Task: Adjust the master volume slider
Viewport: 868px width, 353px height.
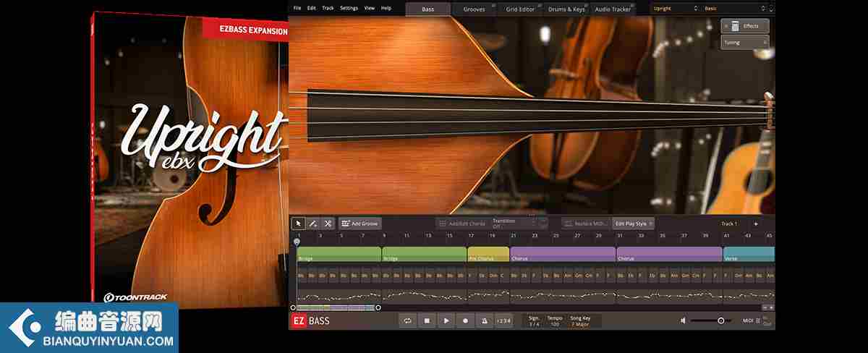Action: click(712, 320)
